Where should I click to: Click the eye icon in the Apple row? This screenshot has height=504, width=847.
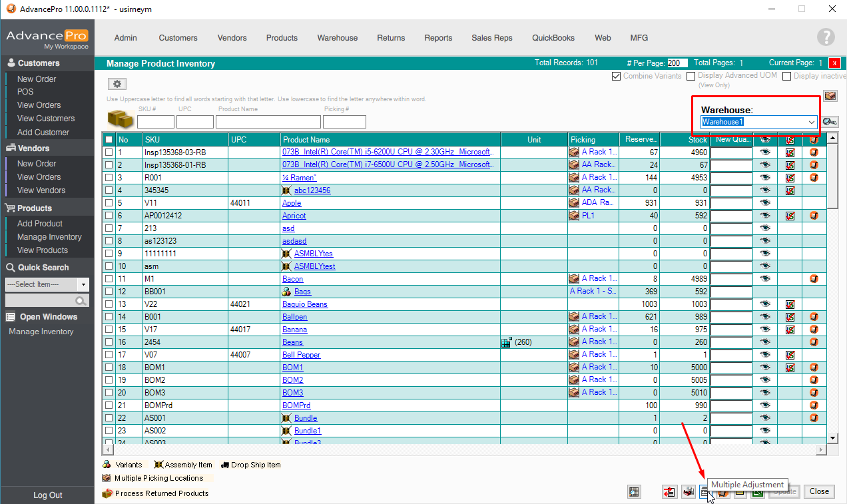(765, 203)
